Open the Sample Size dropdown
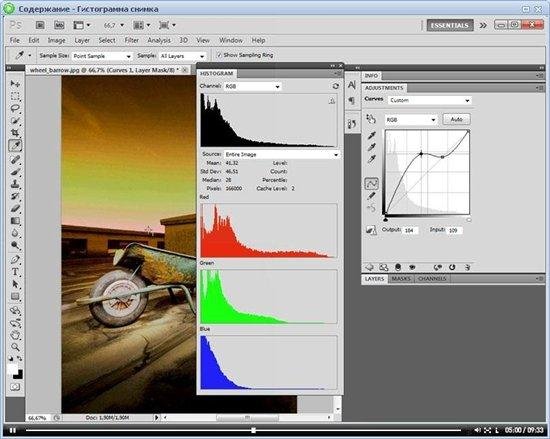 pyautogui.click(x=102, y=56)
